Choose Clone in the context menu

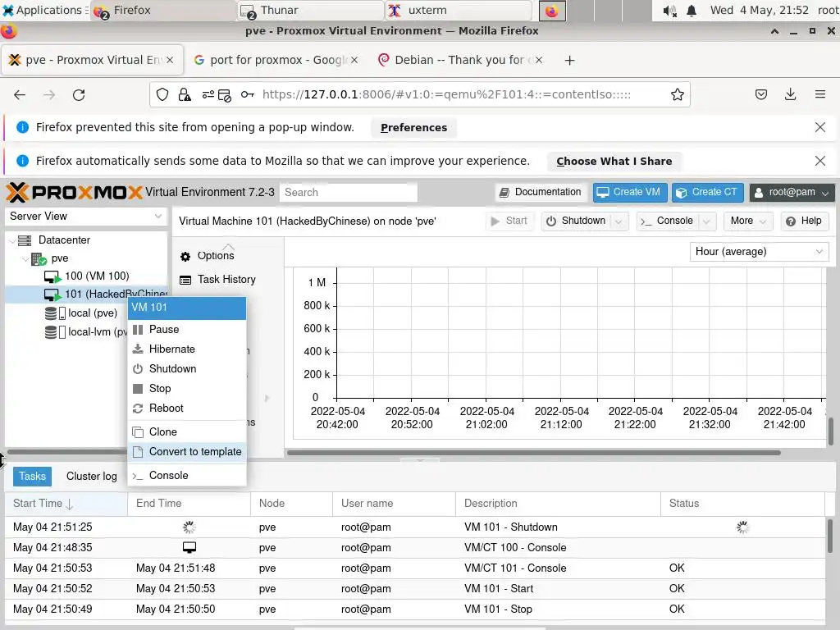coord(187,431)
